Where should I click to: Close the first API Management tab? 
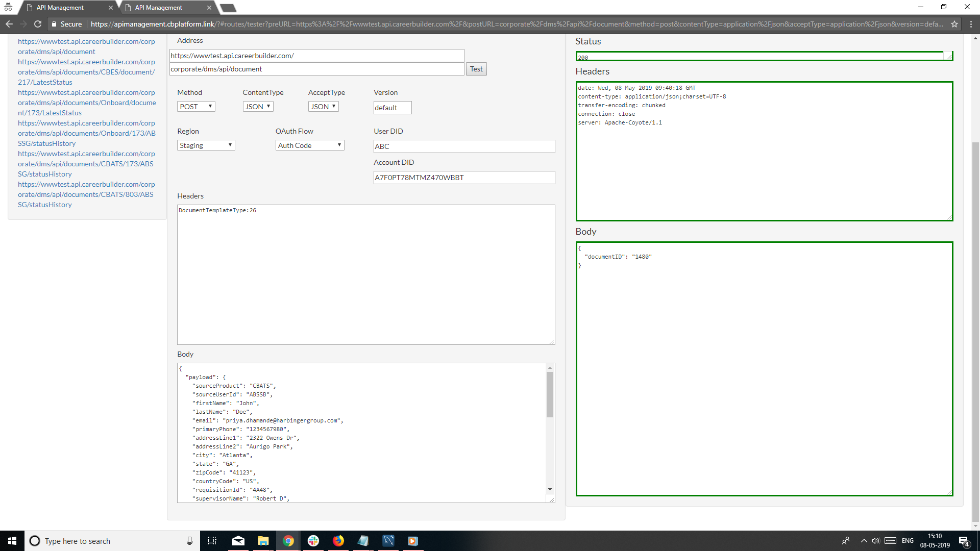(x=111, y=8)
